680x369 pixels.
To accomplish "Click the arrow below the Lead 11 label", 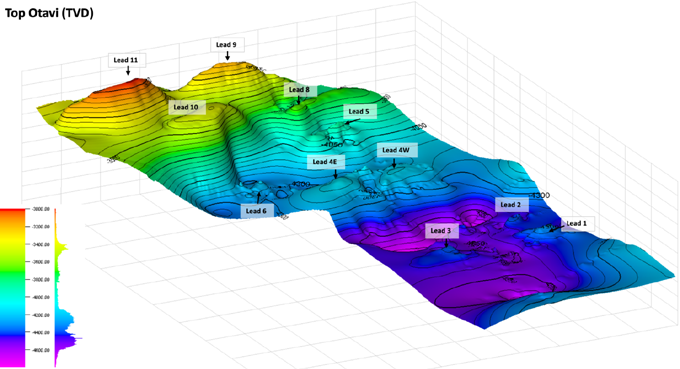I will 128,71.
